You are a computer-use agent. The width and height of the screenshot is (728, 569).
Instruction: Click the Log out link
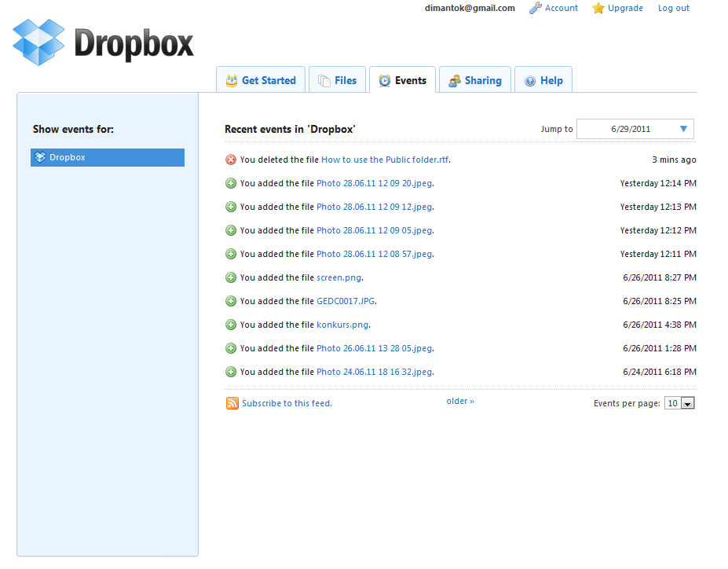[673, 9]
